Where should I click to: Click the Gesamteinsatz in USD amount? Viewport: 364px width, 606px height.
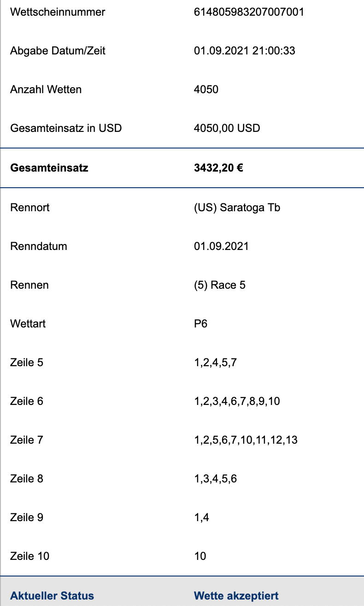[x=227, y=128]
